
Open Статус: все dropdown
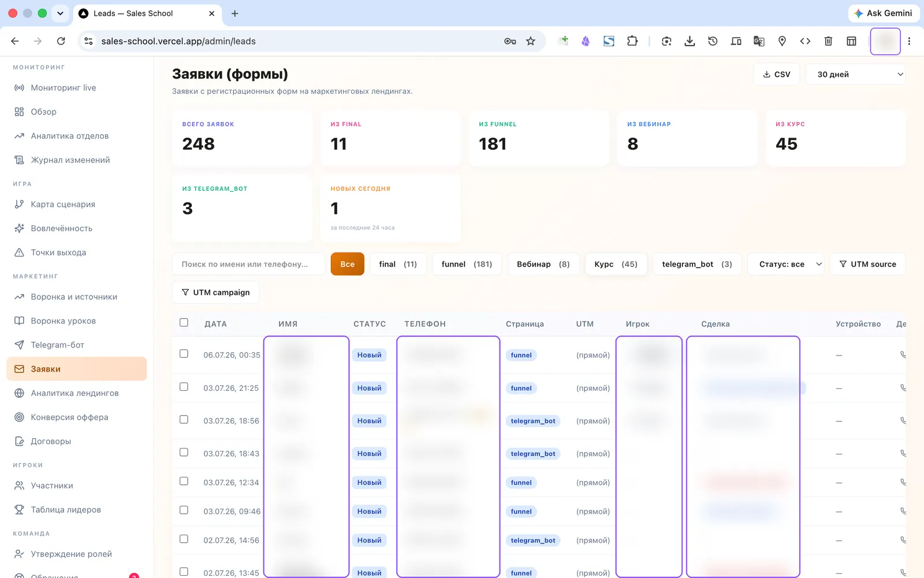(786, 264)
